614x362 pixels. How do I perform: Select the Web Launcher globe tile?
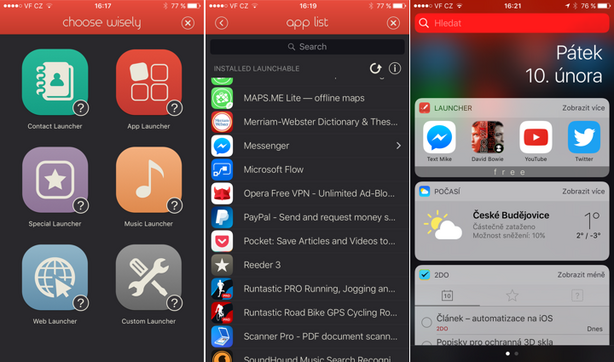click(x=55, y=277)
